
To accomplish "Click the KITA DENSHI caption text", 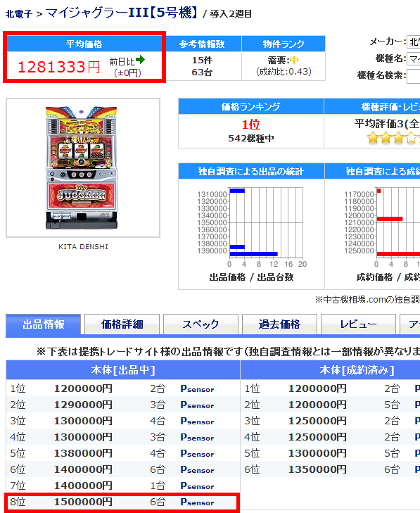I will (x=83, y=247).
